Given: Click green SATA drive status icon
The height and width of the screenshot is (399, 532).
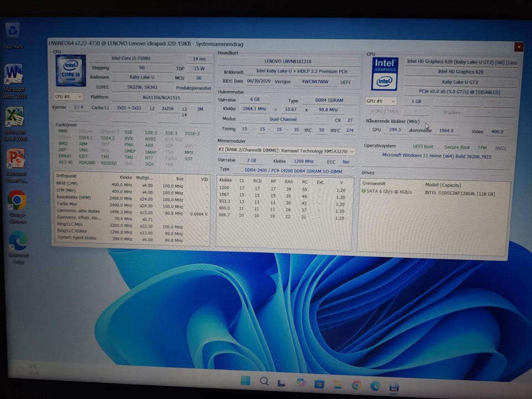Looking at the screenshot, I should pos(364,191).
